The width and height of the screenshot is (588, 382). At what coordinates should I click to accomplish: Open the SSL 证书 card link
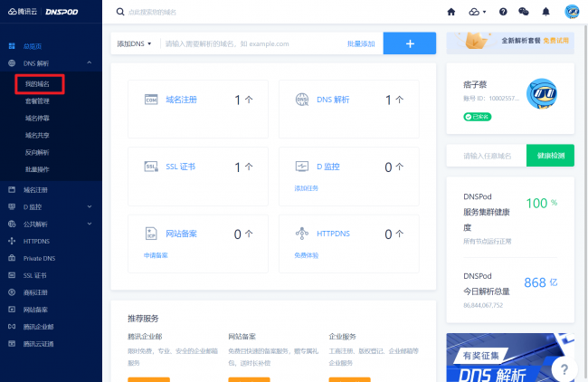pos(180,167)
